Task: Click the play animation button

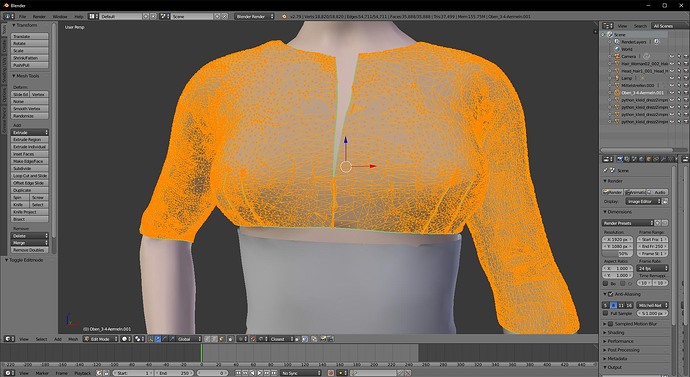Action: tap(260, 373)
